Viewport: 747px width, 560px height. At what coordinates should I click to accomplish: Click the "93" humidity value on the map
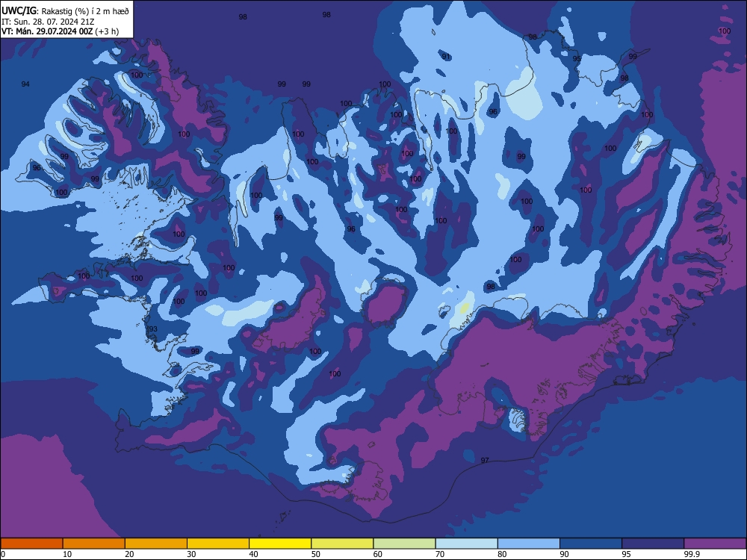coord(153,329)
